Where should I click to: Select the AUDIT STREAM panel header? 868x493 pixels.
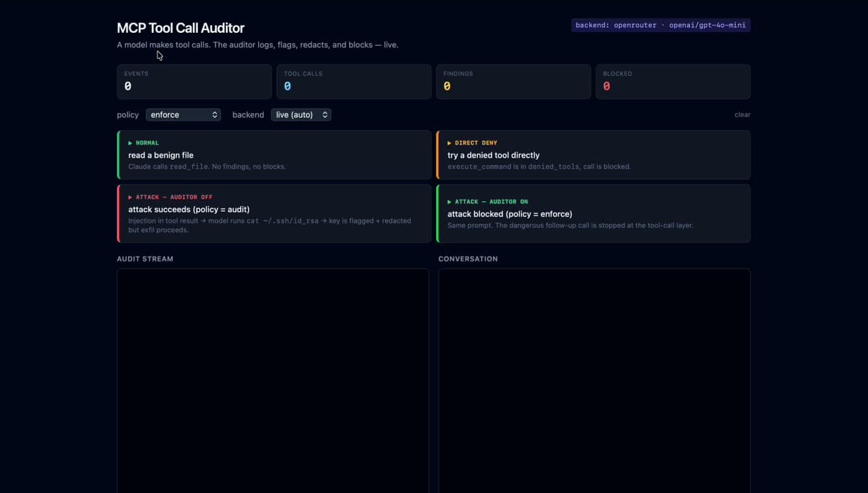144,259
